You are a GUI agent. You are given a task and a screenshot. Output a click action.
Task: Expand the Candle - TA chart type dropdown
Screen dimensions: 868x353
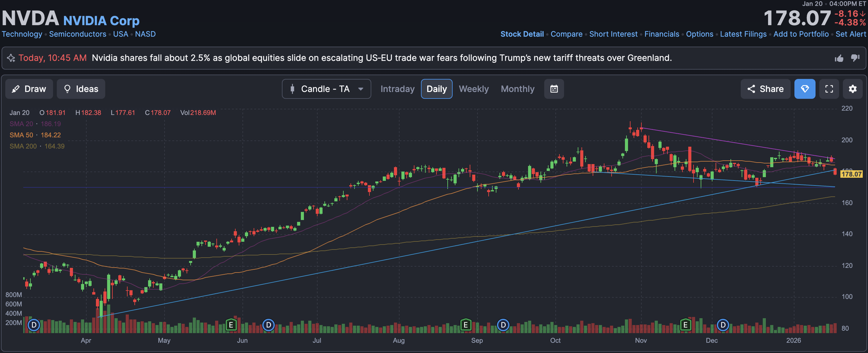pos(326,89)
